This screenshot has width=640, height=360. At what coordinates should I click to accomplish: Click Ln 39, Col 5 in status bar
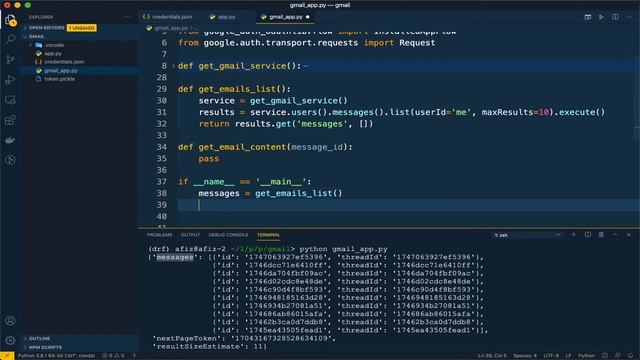[x=492, y=356]
